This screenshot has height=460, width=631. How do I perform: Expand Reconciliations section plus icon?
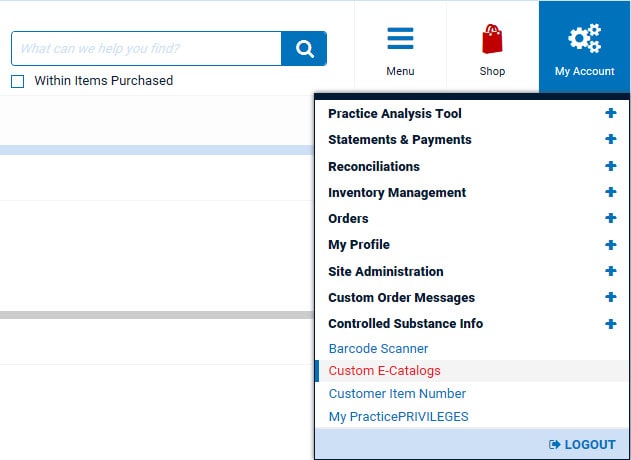coord(610,166)
